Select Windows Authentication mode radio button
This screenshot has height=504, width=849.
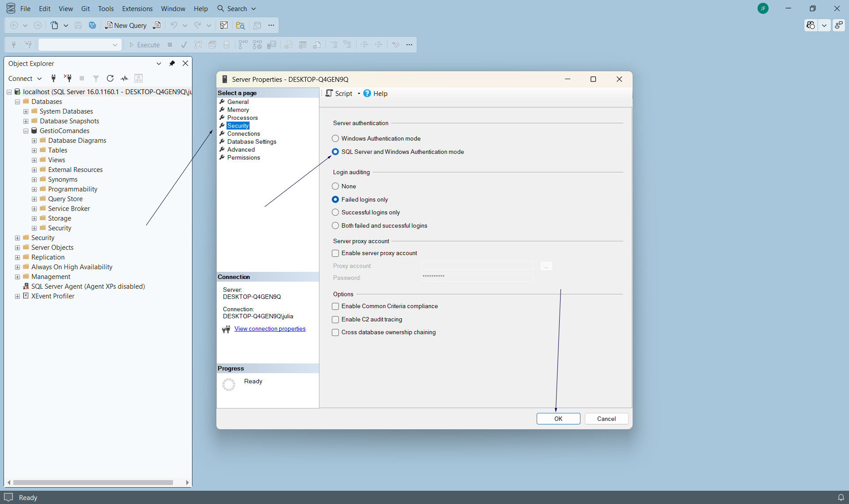335,138
